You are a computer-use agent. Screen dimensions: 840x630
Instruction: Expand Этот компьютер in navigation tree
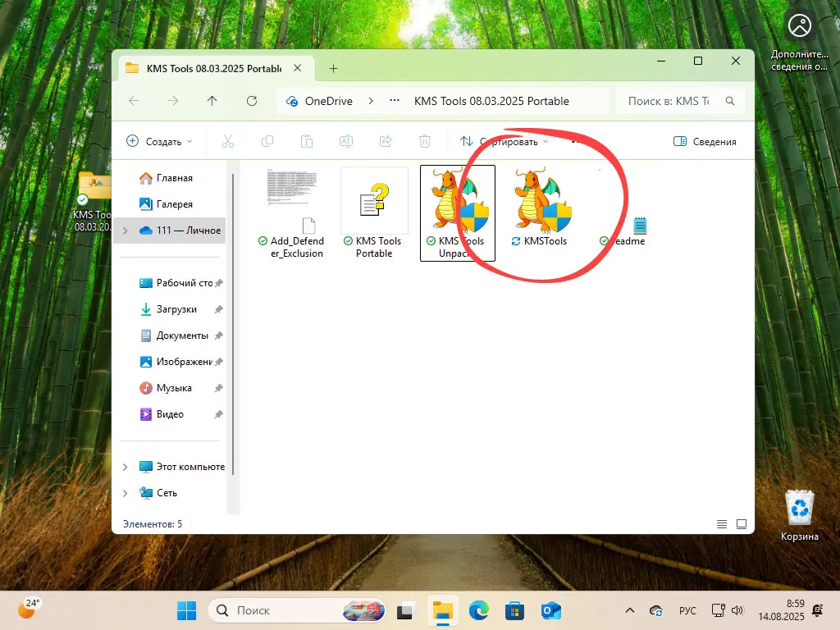(126, 467)
